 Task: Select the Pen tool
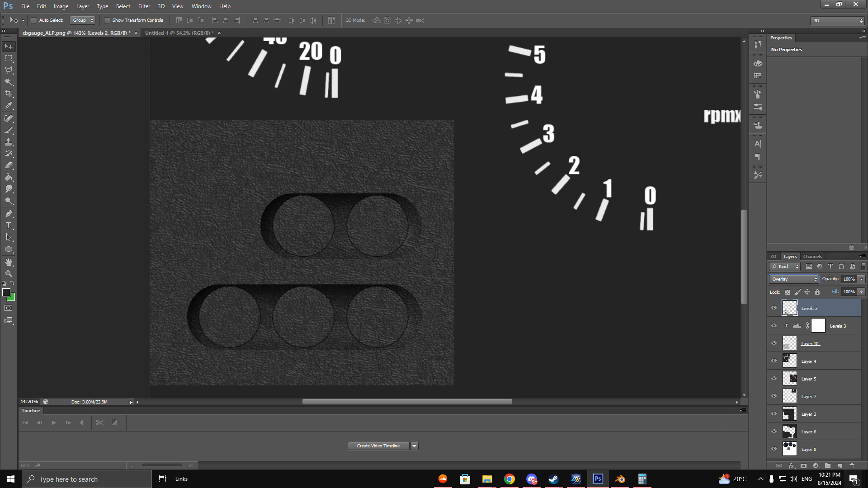9,213
